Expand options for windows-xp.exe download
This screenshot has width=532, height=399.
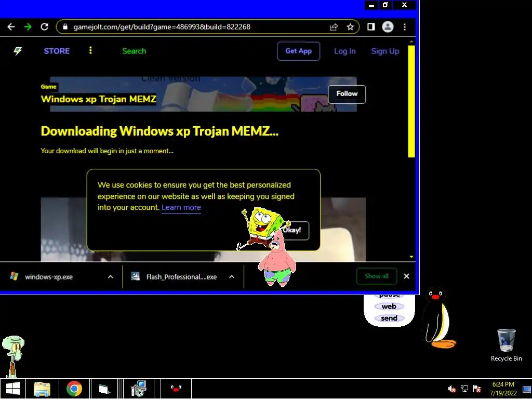pyautogui.click(x=110, y=277)
